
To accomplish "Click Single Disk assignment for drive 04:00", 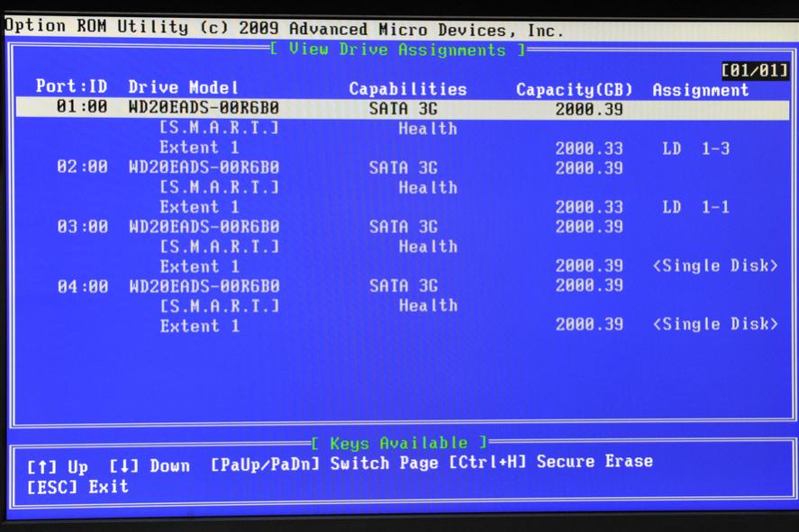I will click(715, 324).
